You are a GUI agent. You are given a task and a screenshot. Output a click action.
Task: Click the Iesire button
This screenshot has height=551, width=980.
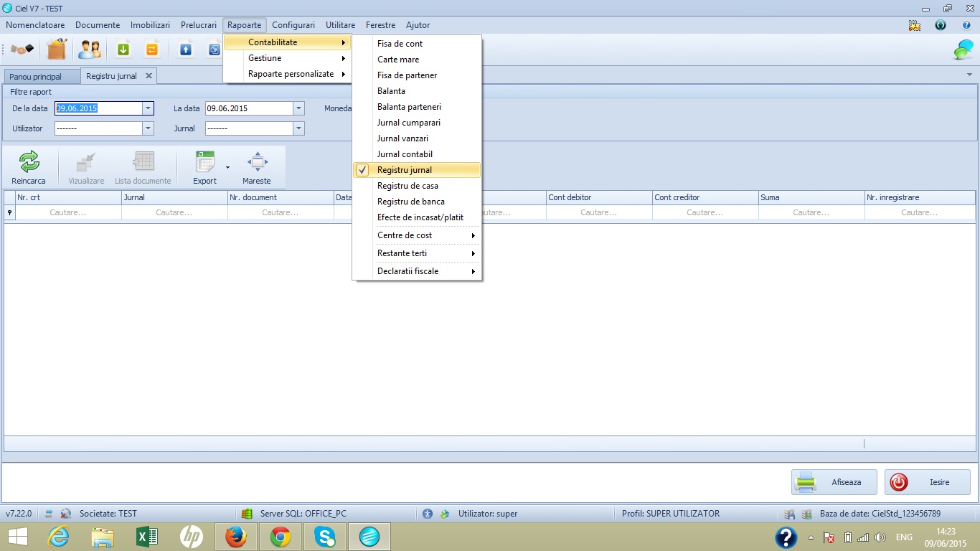tap(928, 482)
